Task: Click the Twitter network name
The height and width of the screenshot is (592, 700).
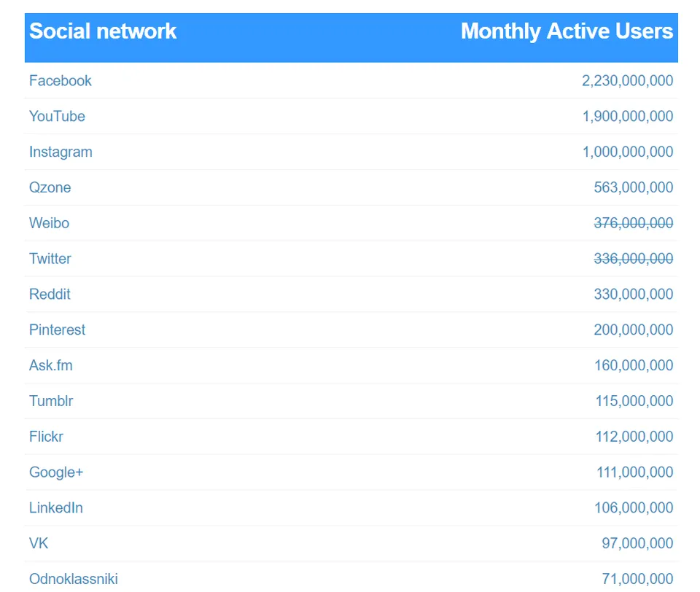Action: tap(50, 259)
